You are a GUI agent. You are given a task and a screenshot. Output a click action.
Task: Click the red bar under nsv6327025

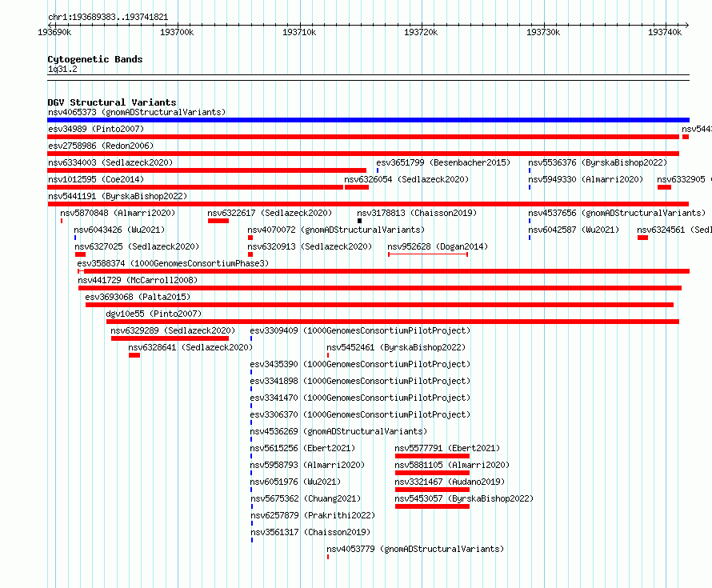point(80,254)
